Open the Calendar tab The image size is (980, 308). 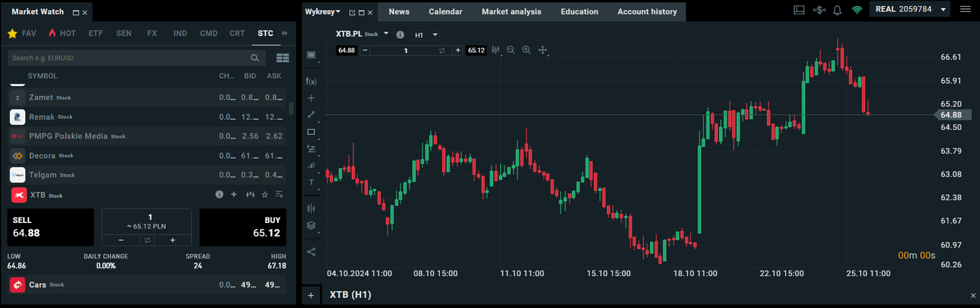(x=445, y=12)
